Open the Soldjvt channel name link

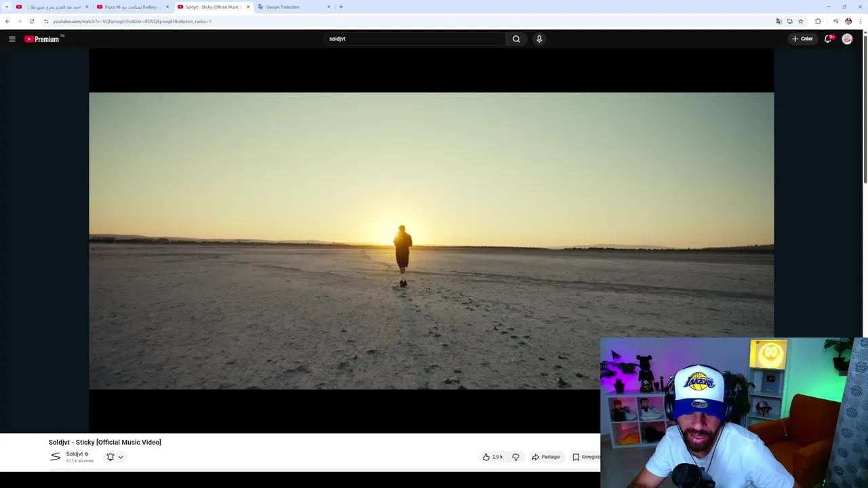pos(75,454)
